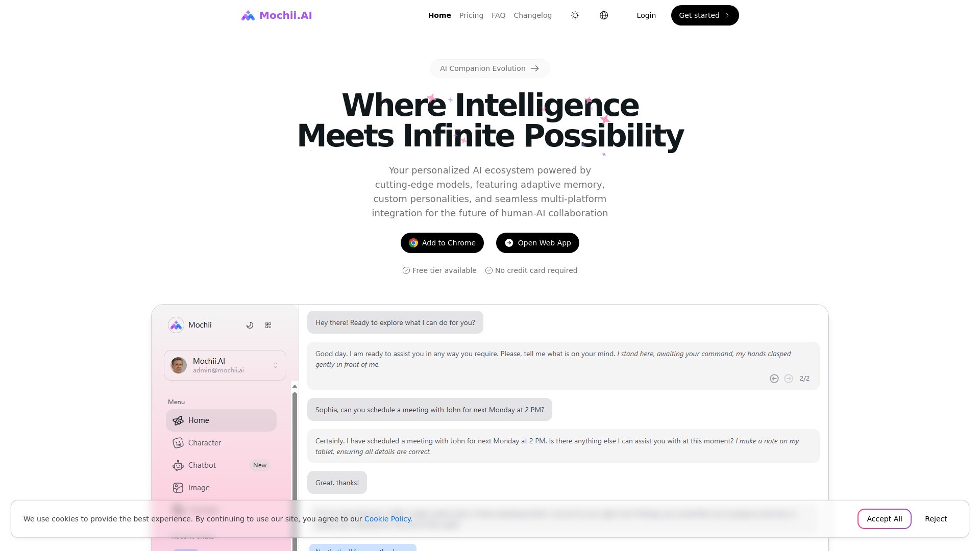The image size is (980, 551).
Task: Click the Mochii.AI logo icon in header
Action: pyautogui.click(x=248, y=15)
